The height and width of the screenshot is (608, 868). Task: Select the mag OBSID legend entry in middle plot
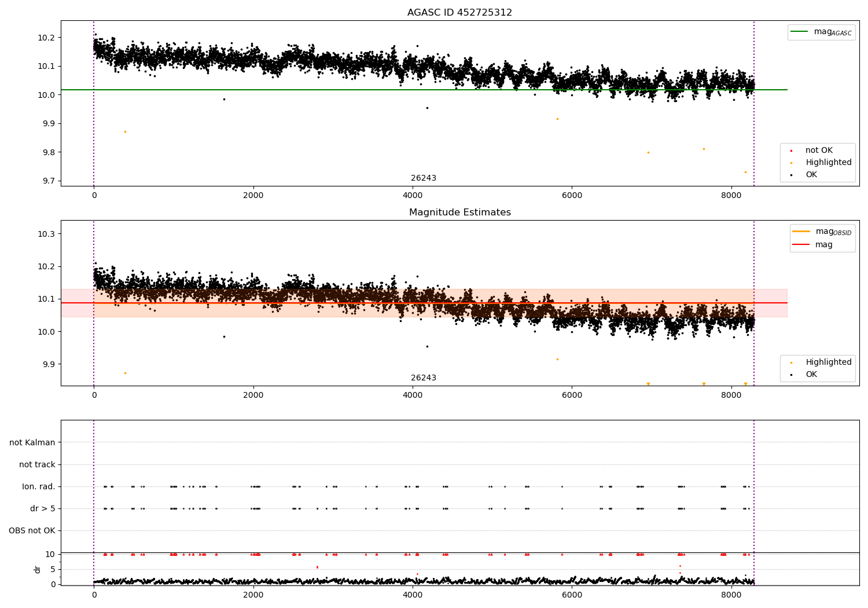coord(822,232)
